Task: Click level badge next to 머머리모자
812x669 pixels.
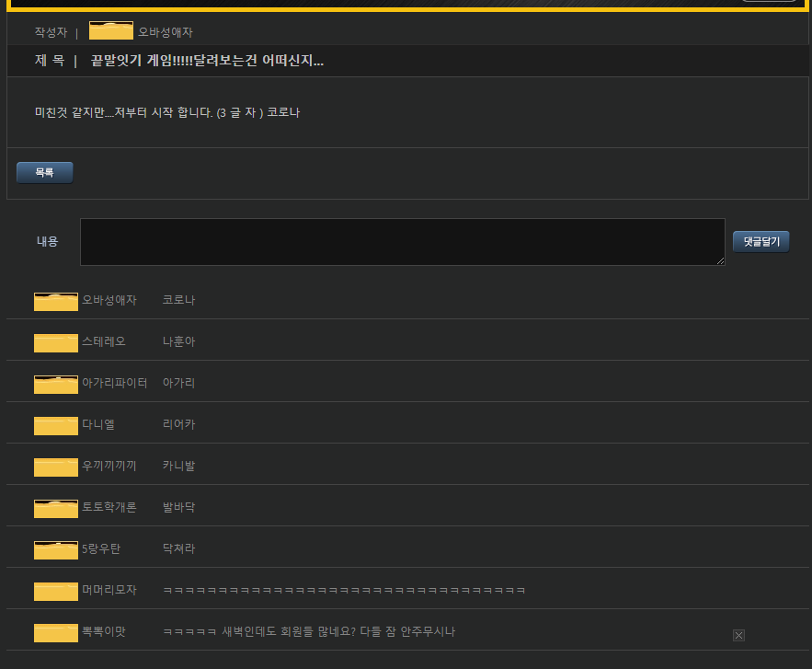Action: click(56, 591)
